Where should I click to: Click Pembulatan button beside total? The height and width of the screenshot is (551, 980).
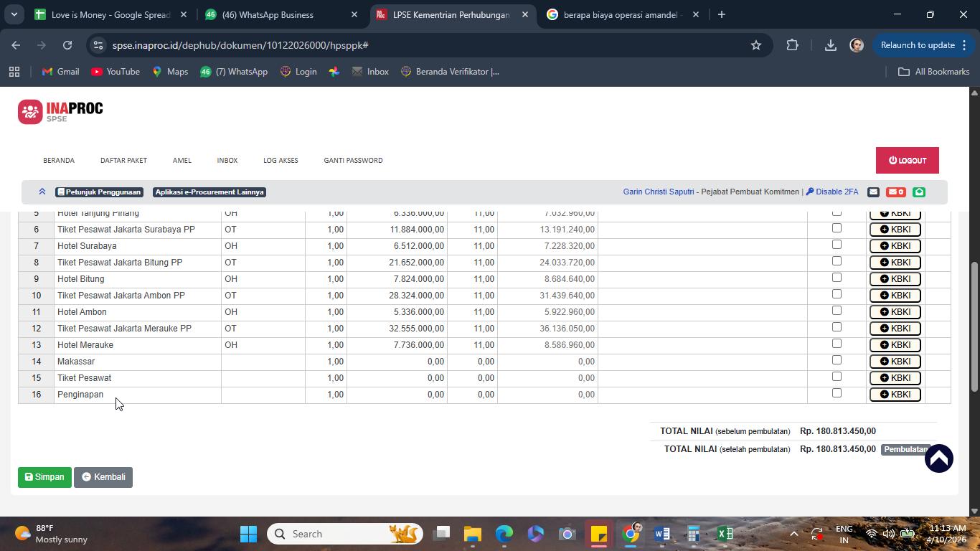click(905, 449)
